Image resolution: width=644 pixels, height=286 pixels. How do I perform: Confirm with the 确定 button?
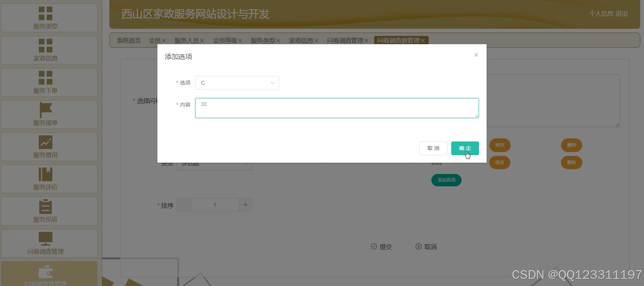tap(465, 148)
